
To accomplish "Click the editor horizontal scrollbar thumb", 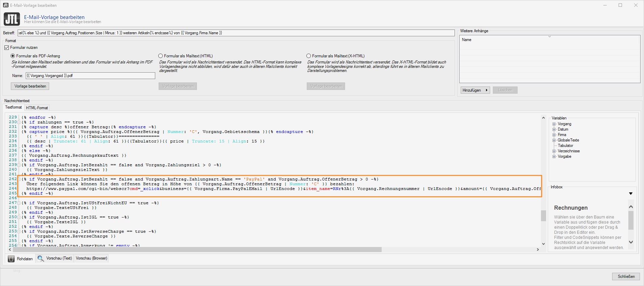I will coord(197,250).
